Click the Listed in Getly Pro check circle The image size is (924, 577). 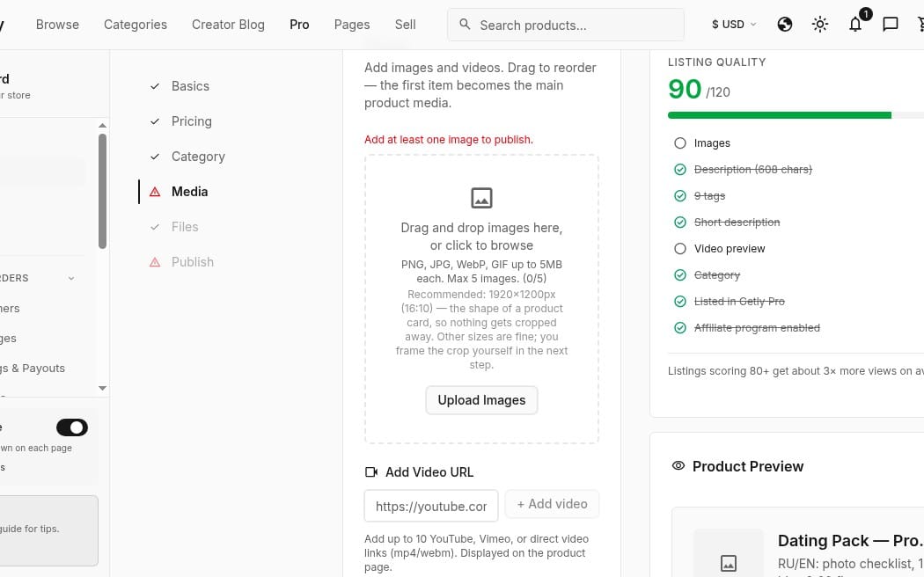coord(680,302)
